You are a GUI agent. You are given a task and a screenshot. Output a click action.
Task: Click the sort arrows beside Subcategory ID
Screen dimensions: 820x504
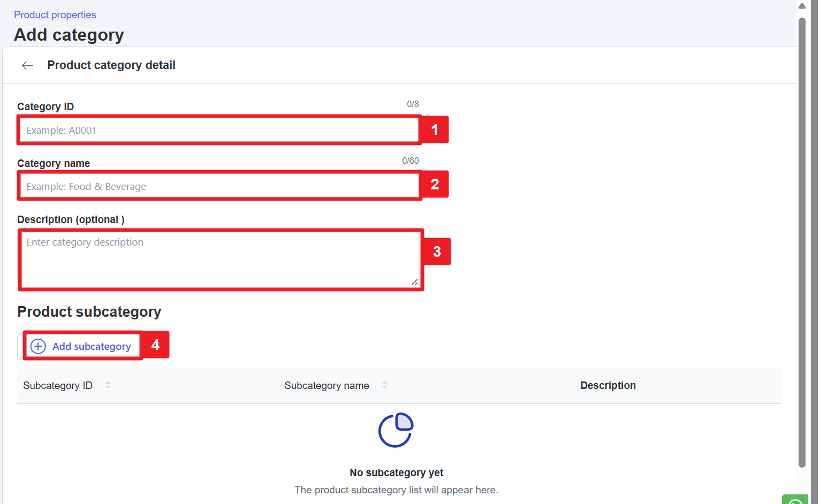pos(108,385)
